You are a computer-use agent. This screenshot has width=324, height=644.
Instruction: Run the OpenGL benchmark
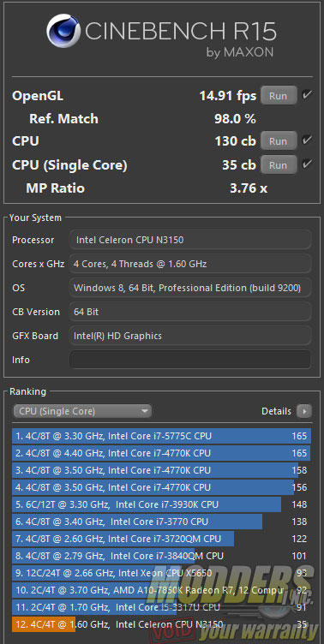(x=279, y=96)
